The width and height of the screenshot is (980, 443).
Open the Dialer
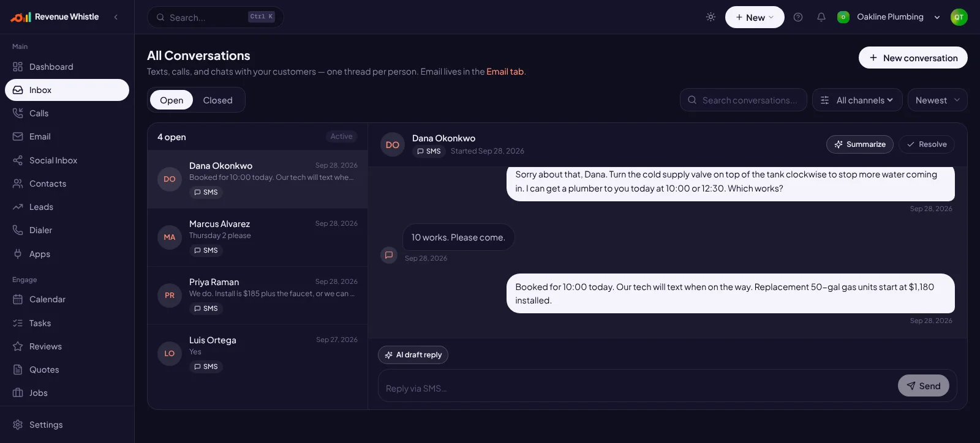click(x=67, y=230)
